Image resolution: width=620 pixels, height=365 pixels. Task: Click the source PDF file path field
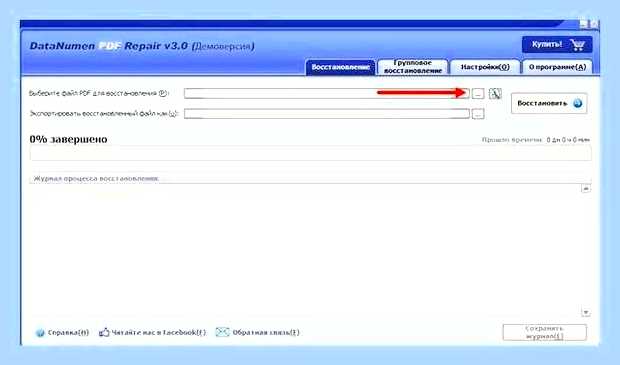click(327, 93)
